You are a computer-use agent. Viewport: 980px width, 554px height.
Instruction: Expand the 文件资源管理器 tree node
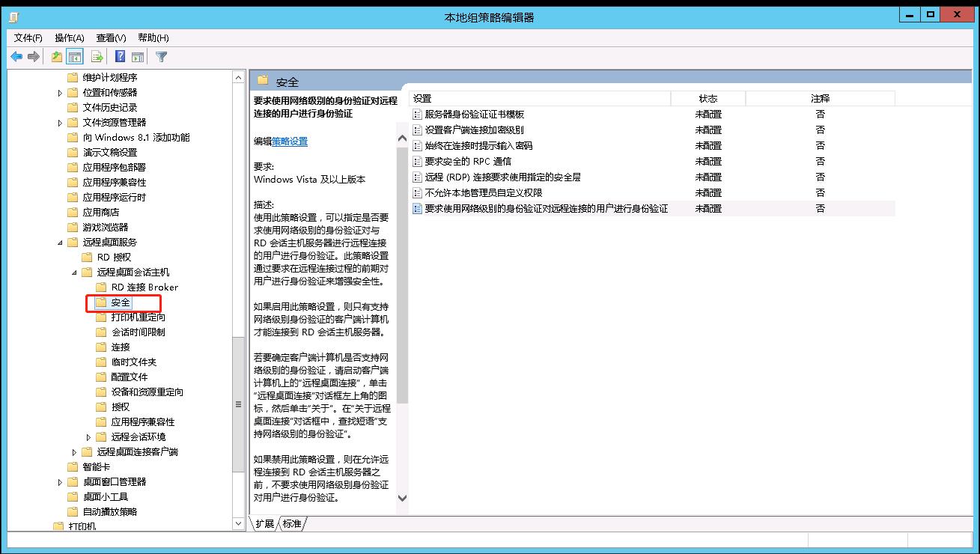pyautogui.click(x=60, y=123)
